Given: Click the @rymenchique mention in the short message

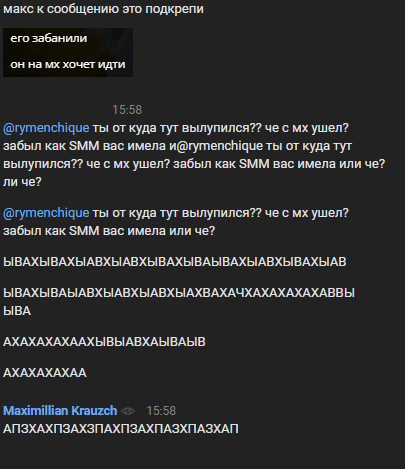Looking at the screenshot, I should 46,213.
